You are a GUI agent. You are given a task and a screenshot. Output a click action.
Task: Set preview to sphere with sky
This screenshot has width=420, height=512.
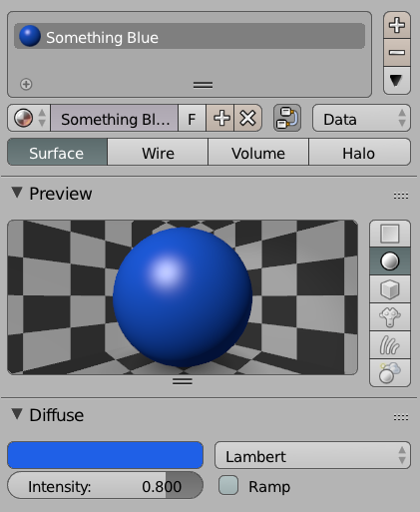pyautogui.click(x=390, y=372)
